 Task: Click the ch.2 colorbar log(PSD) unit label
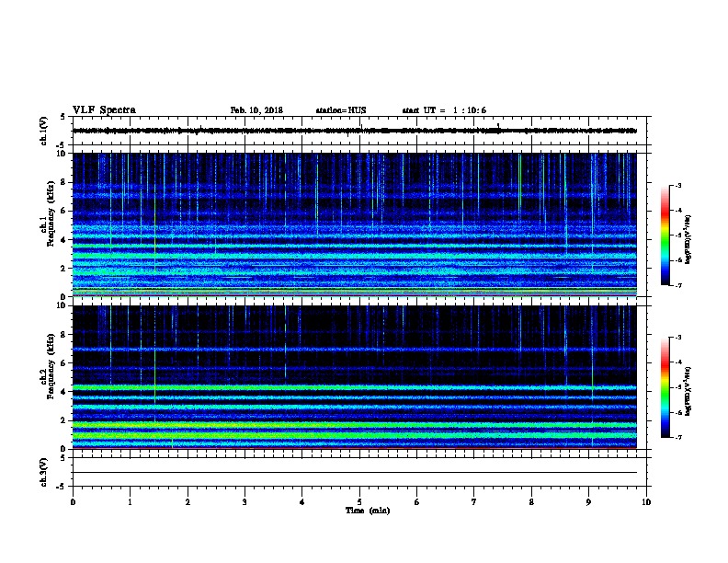point(688,392)
